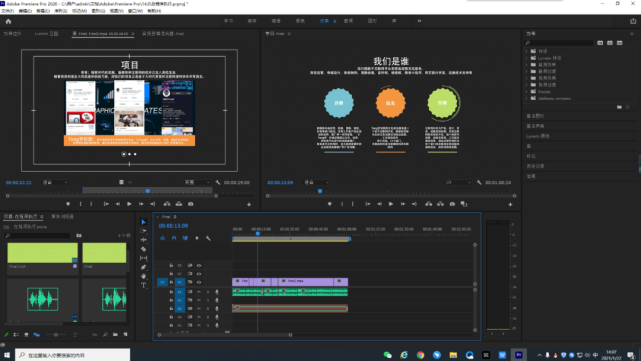Open the Program monitor resolution dropdown
Viewport: 641px width, 361px height.
tap(458, 182)
